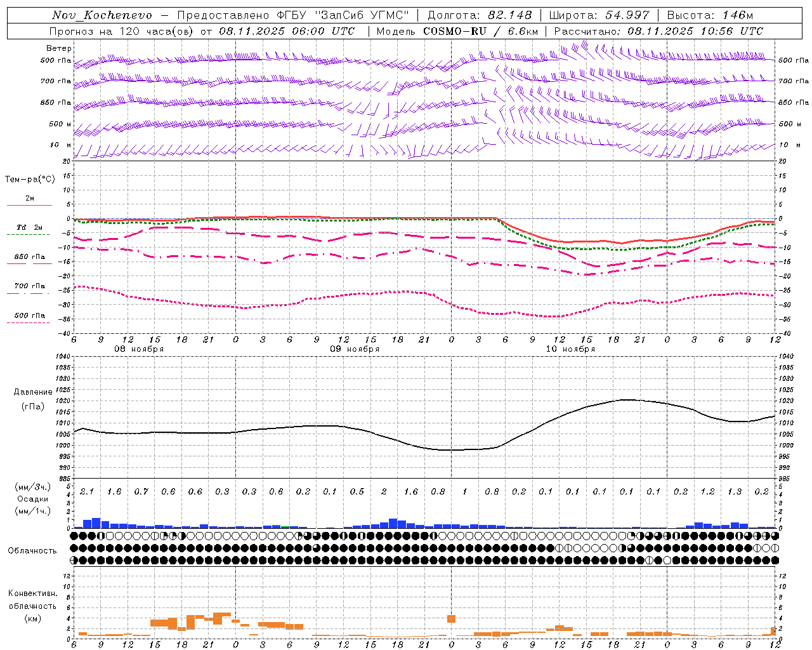
Task: Select the longitude value 'Долгота: 82.148'
Action: pyautogui.click(x=480, y=15)
